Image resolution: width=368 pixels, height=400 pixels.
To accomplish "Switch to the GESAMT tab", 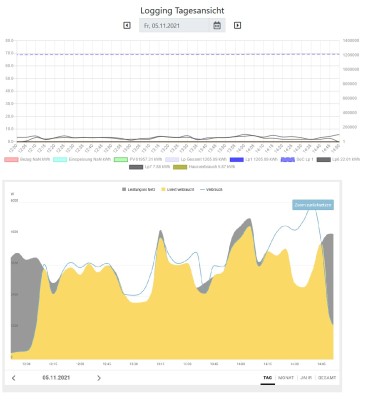I will [327, 378].
